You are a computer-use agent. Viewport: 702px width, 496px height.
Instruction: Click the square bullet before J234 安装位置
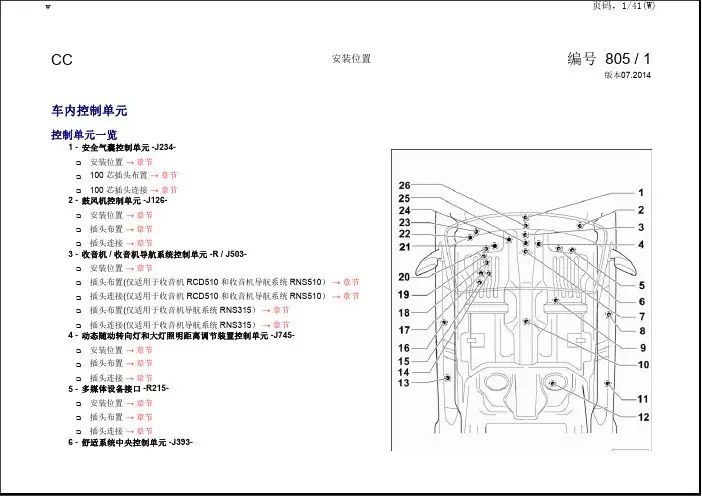point(79,162)
